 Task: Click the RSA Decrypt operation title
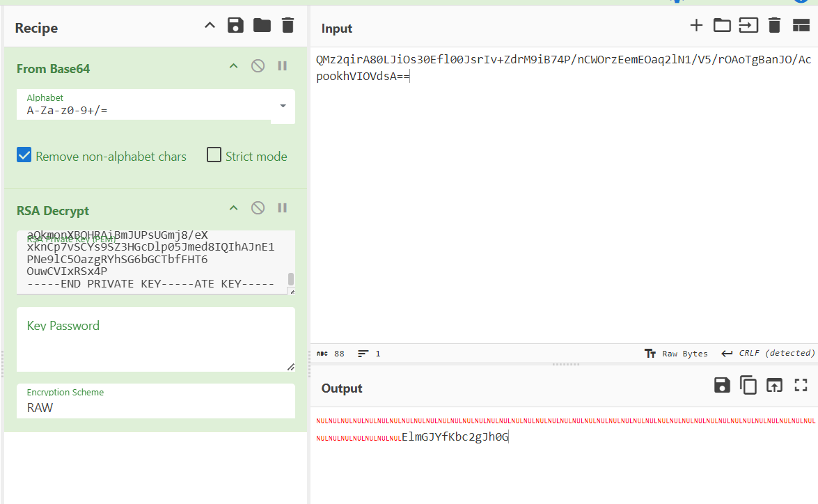pos(53,211)
